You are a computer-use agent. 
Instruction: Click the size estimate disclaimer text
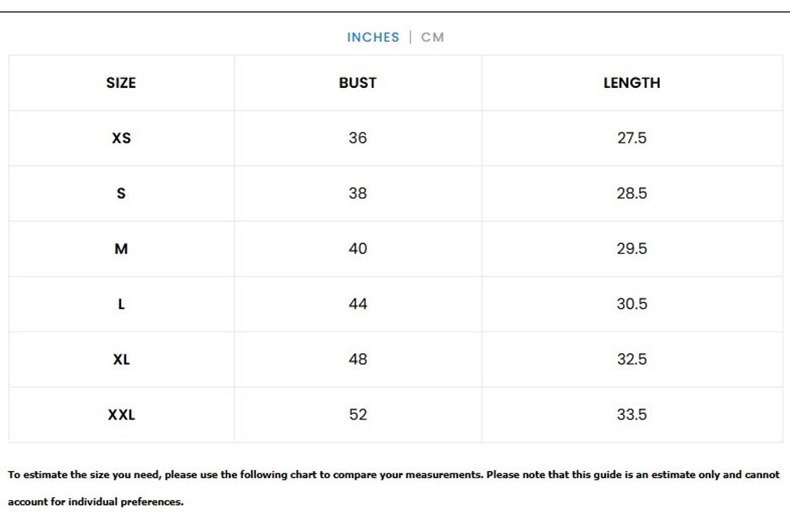393,475
